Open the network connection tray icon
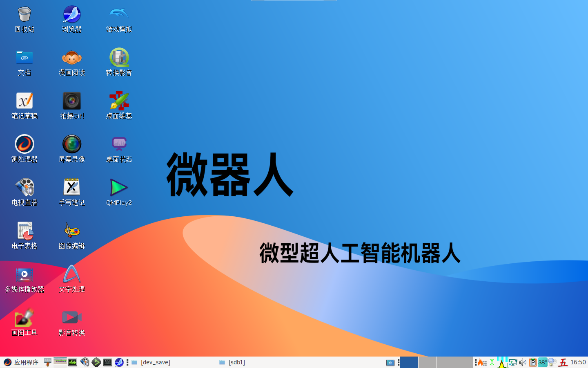The image size is (588, 368). (513, 362)
